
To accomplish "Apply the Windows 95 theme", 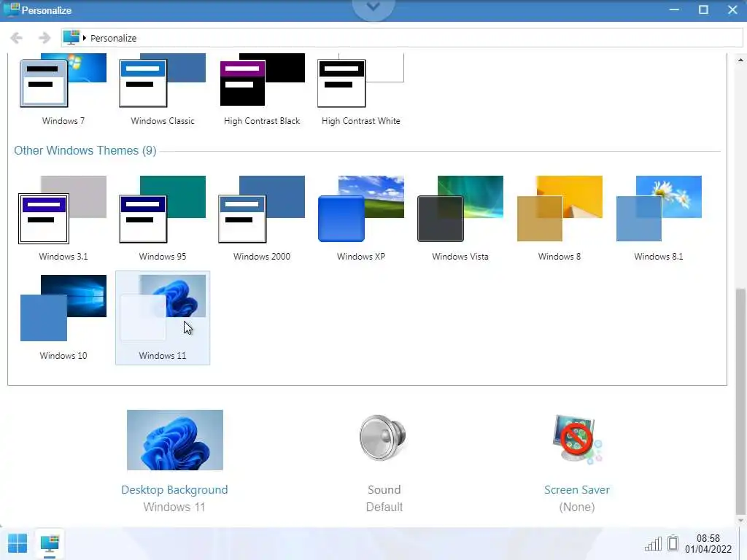I will pos(163,219).
